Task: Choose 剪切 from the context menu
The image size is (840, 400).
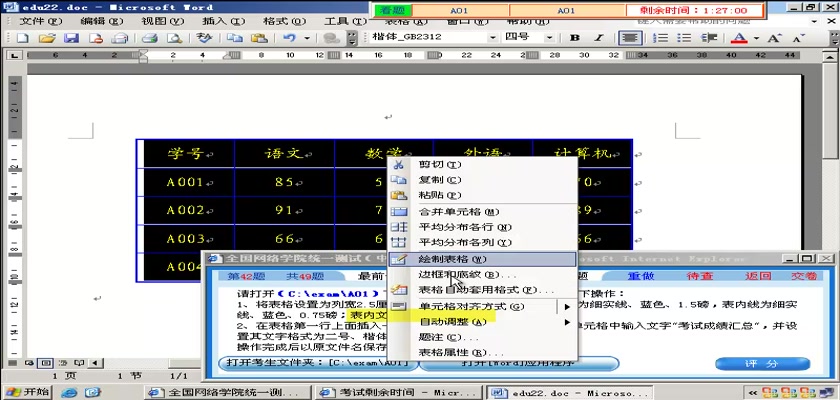Action: (482, 164)
